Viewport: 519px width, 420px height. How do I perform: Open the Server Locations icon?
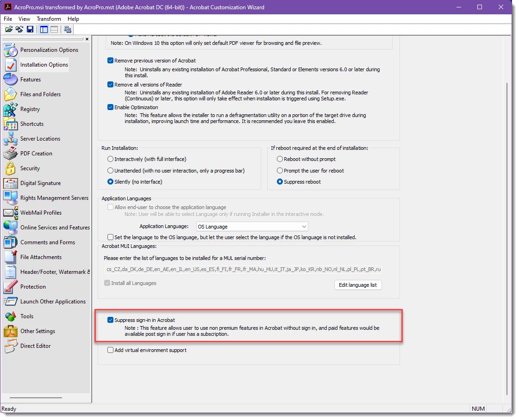(x=11, y=139)
